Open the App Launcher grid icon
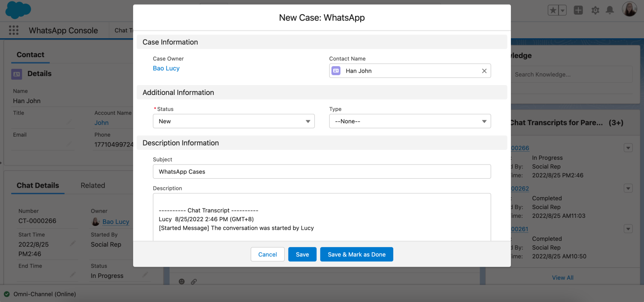The image size is (644, 302). coord(14,31)
